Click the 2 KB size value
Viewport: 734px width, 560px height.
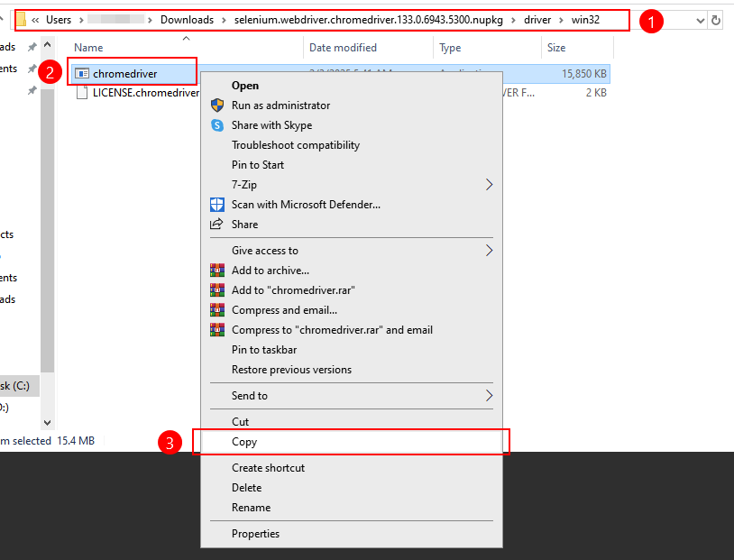tap(596, 93)
